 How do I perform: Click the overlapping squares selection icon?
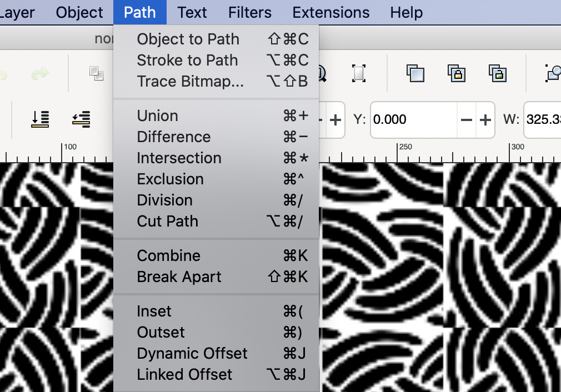click(415, 72)
